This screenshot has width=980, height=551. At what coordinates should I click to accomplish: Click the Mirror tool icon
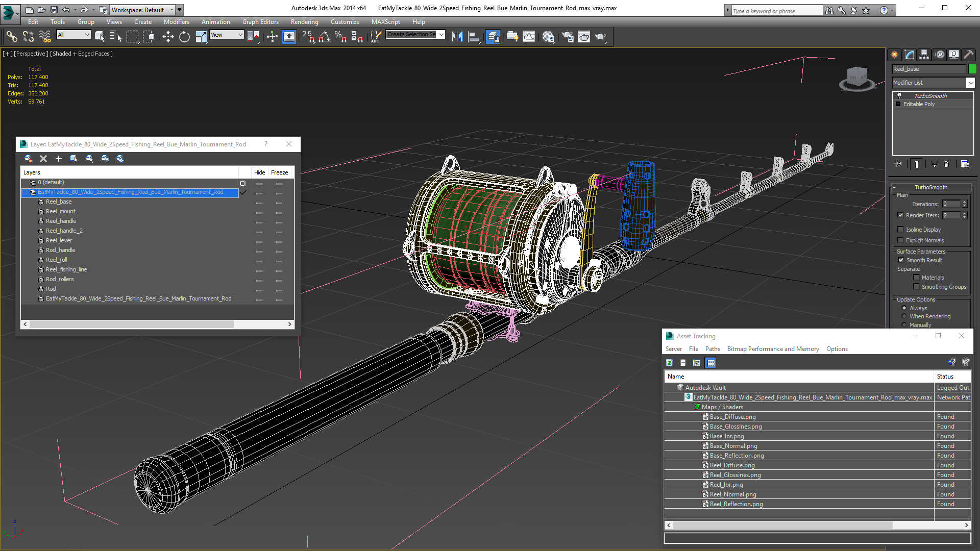[x=457, y=36]
